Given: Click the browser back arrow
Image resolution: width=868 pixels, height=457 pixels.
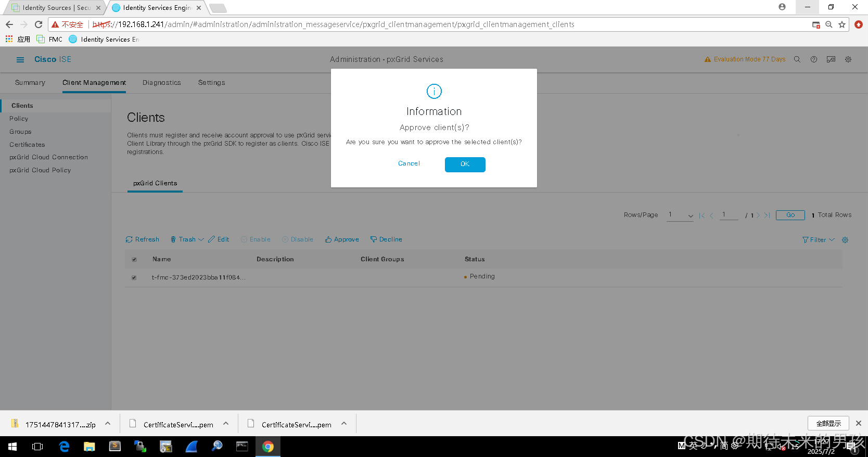Looking at the screenshot, I should 9,24.
